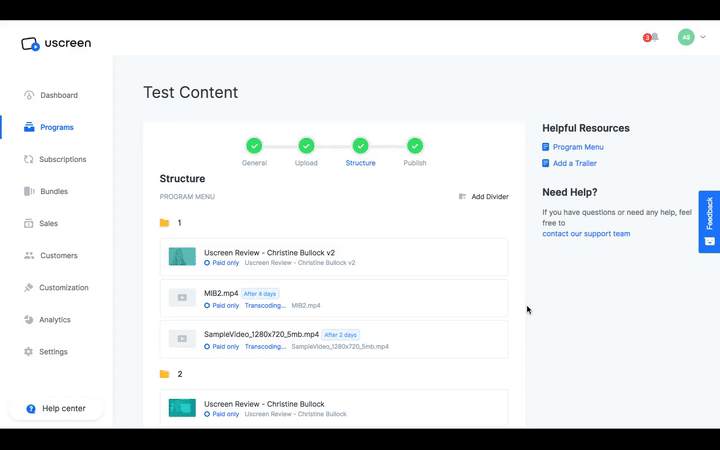This screenshot has height=450, width=720.
Task: Select the Christine Bullock v2 video thumbnail
Action: (x=182, y=257)
